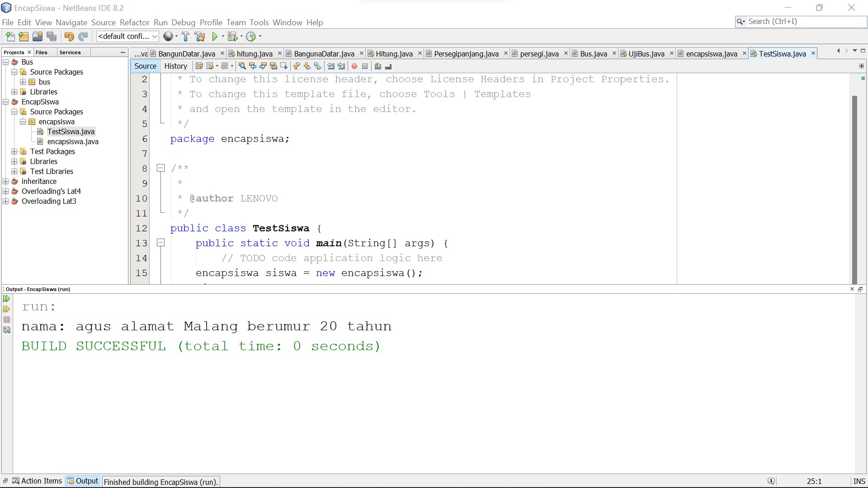Expand the Test Packages folder
Image resolution: width=868 pixels, height=488 pixels.
coord(14,152)
